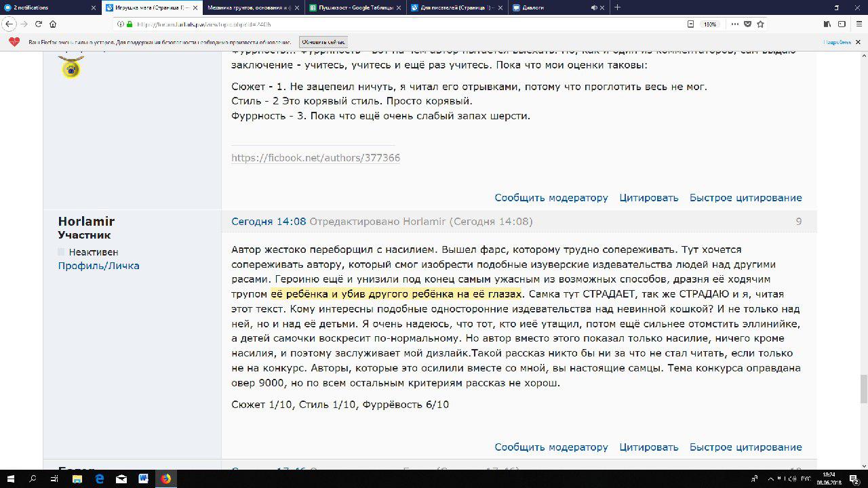Open the 'Подробнее' learn more link
Image resolution: width=868 pixels, height=488 pixels.
[x=837, y=42]
